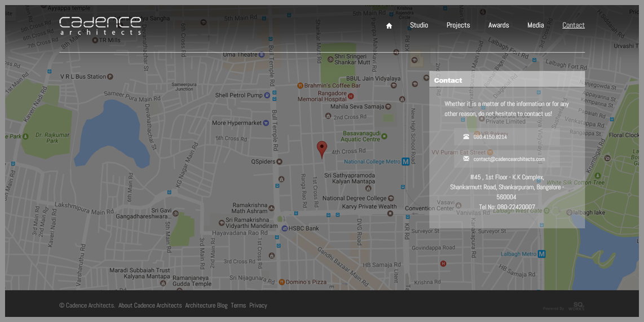This screenshot has height=322, width=644.
Task: Open the Studio menu item
Action: tap(419, 25)
